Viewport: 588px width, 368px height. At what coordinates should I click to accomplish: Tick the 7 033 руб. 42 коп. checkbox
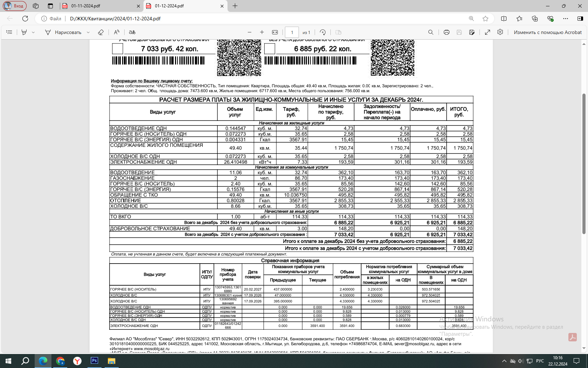118,48
